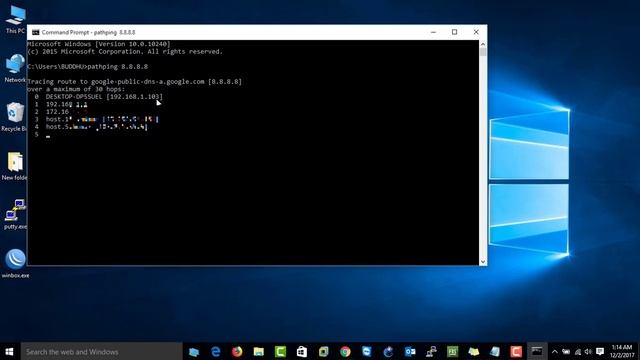Open the network computers taskbar icon
The height and width of the screenshot is (360, 640).
431,351
